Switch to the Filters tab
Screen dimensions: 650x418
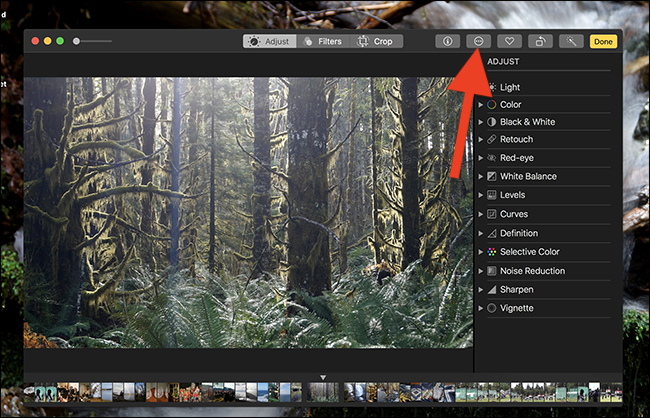[323, 41]
